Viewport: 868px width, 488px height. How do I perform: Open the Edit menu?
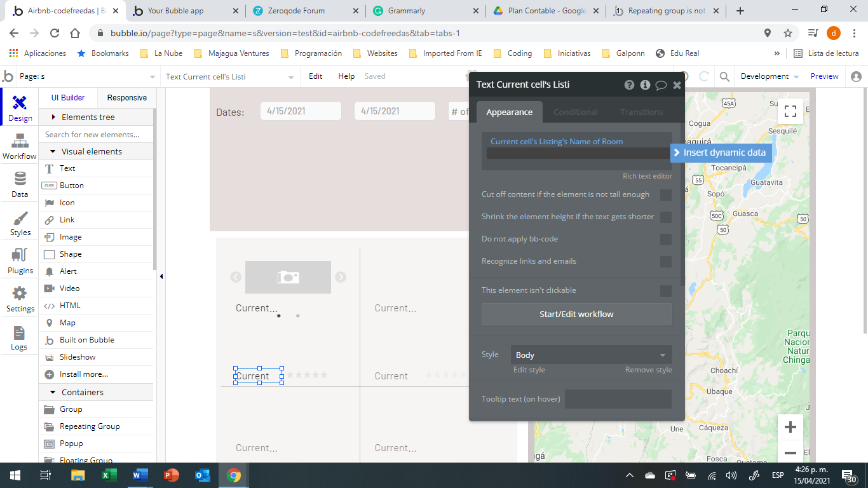pyautogui.click(x=316, y=76)
